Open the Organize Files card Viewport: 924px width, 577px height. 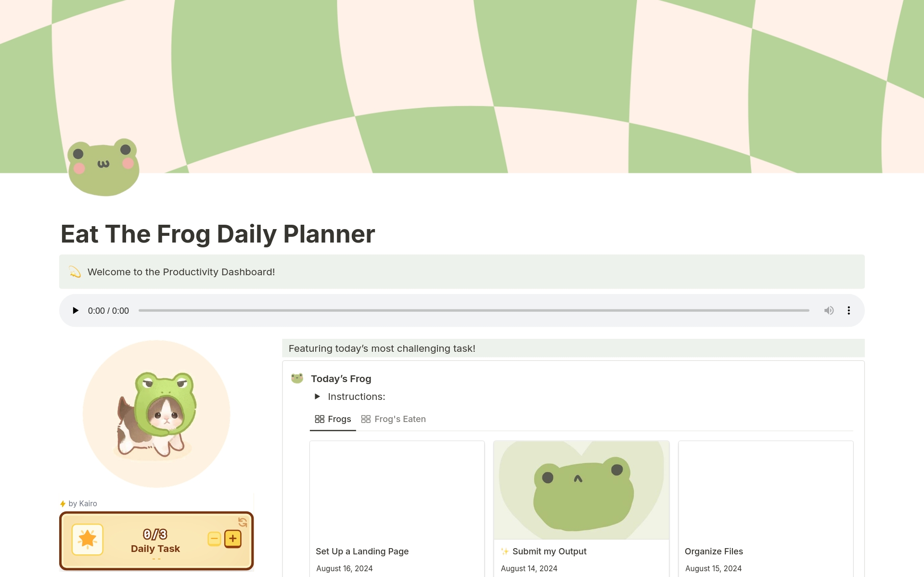point(714,551)
